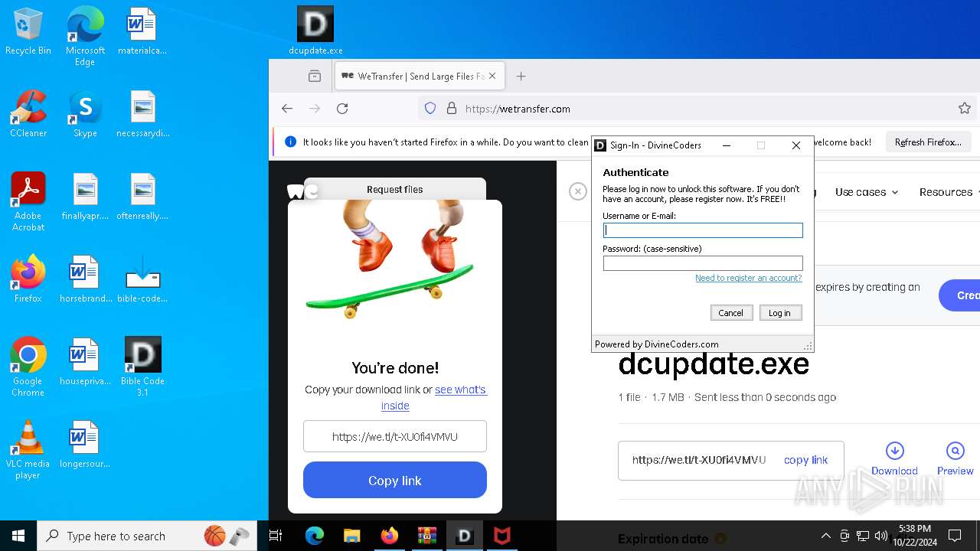The image size is (980, 551).
Task: Expand Use cases menu
Action: 867,192
